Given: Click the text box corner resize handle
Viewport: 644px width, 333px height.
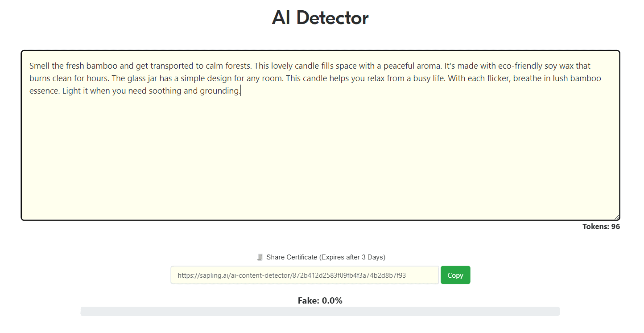Looking at the screenshot, I should click(x=617, y=217).
